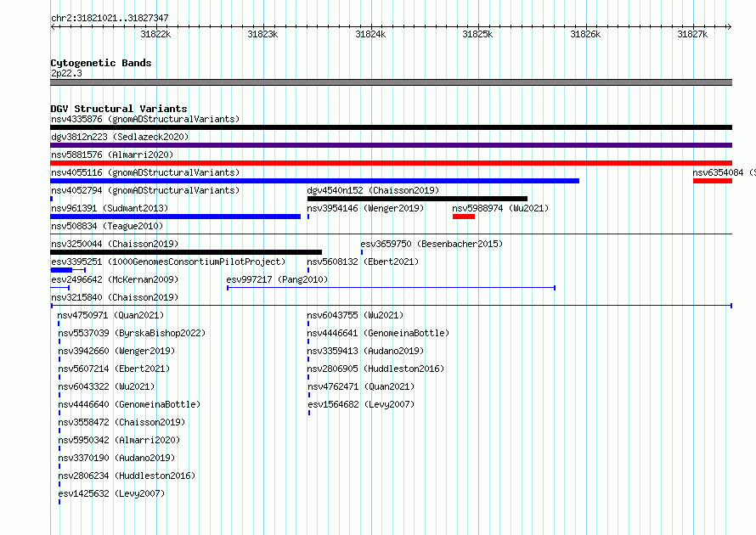Click the Cytogenetic Bands track title
This screenshot has width=756, height=535.
click(x=101, y=63)
